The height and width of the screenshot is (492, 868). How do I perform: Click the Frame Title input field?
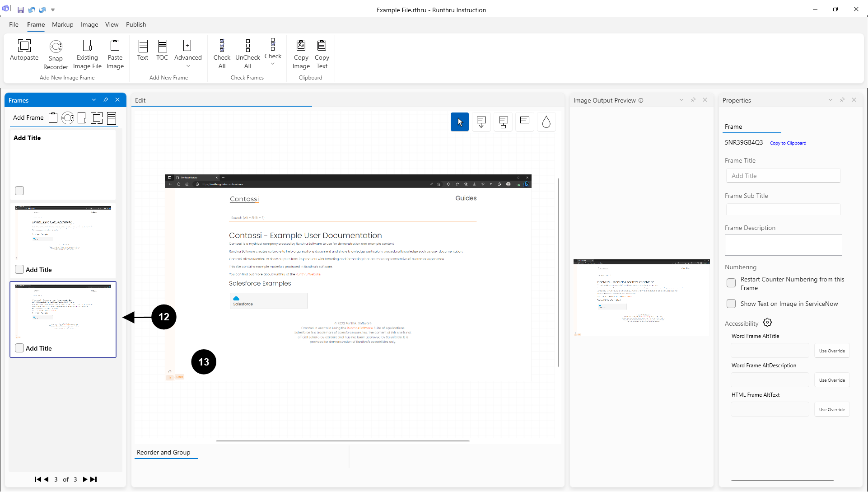point(783,176)
